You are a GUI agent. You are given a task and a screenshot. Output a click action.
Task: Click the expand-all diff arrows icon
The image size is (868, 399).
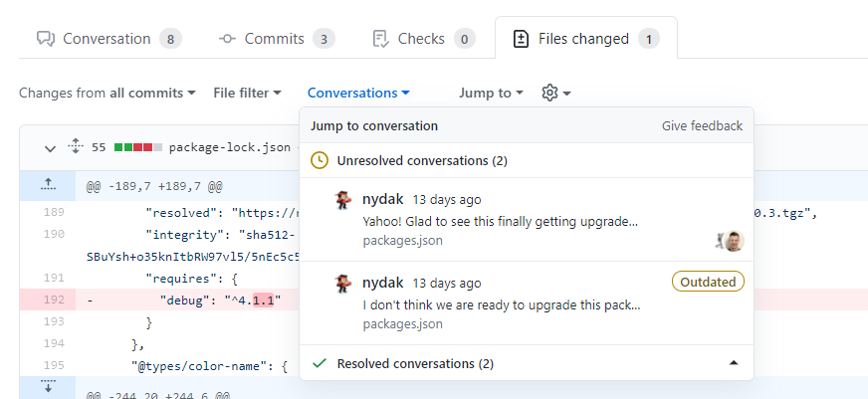[x=75, y=147]
